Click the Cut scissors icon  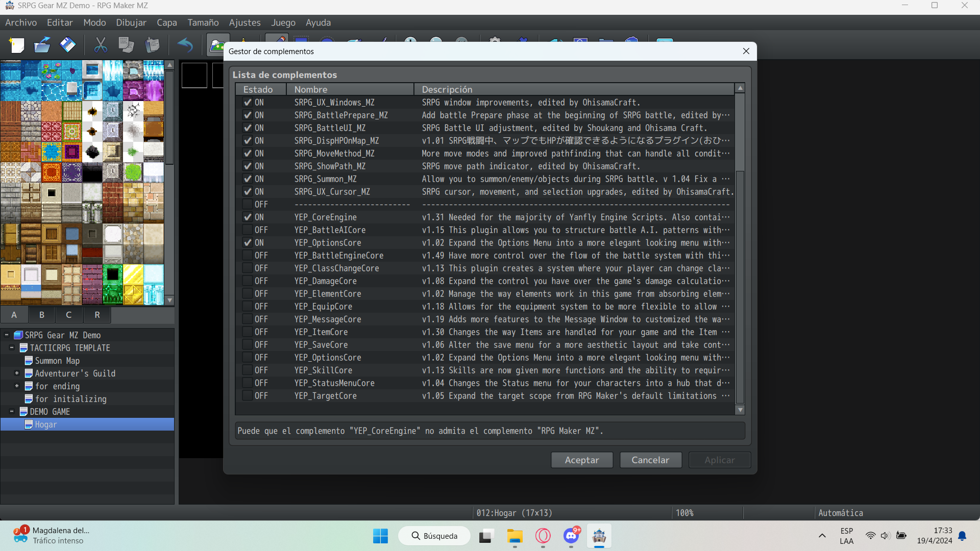(101, 45)
